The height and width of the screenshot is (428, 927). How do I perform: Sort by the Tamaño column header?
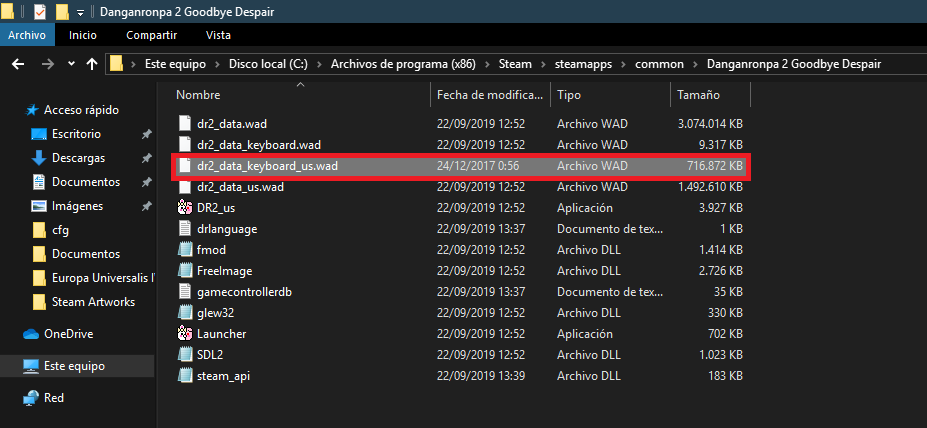point(697,95)
